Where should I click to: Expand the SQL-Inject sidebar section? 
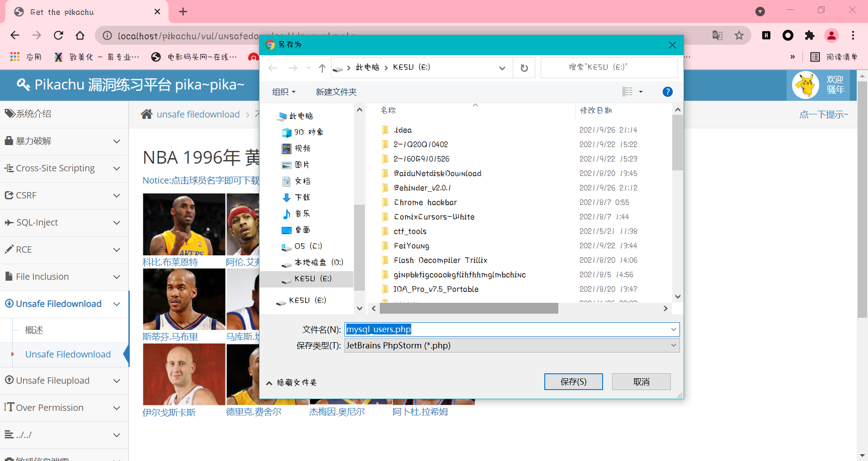click(x=64, y=222)
